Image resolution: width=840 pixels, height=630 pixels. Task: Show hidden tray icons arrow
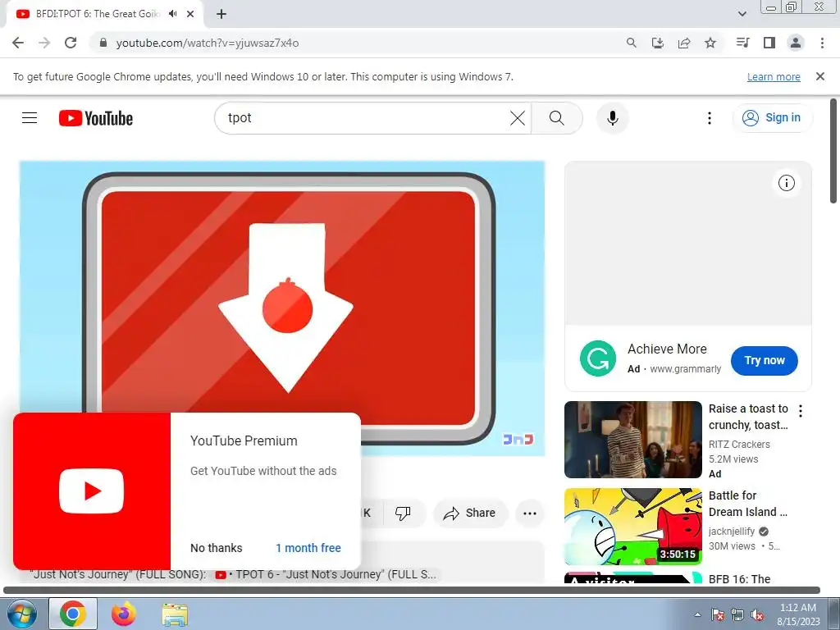(x=697, y=614)
